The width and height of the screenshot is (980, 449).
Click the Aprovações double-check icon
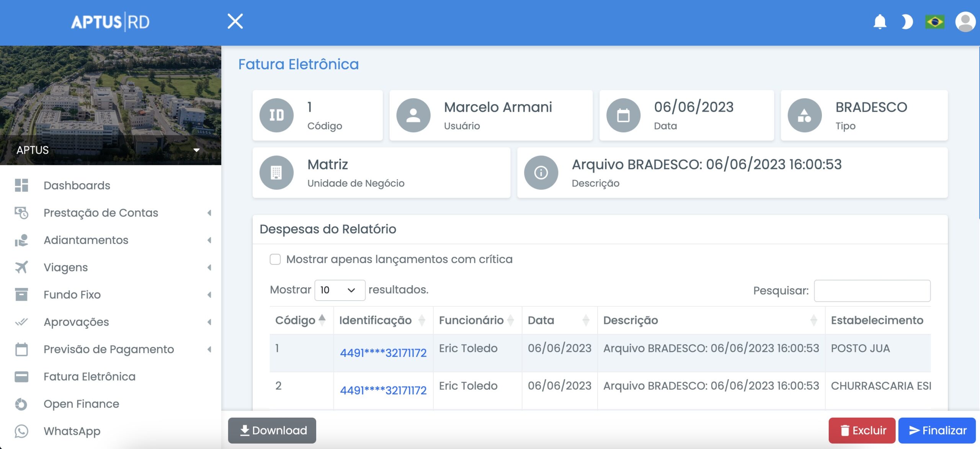coord(22,322)
